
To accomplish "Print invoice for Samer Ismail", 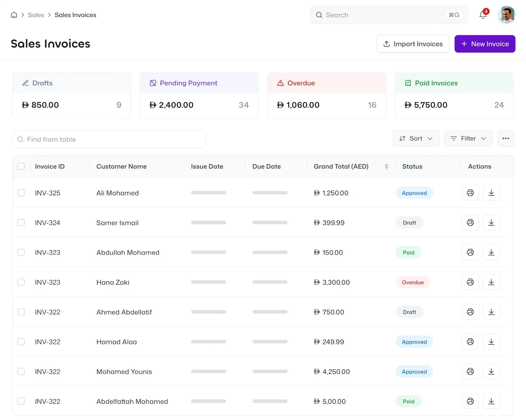I will point(470,223).
